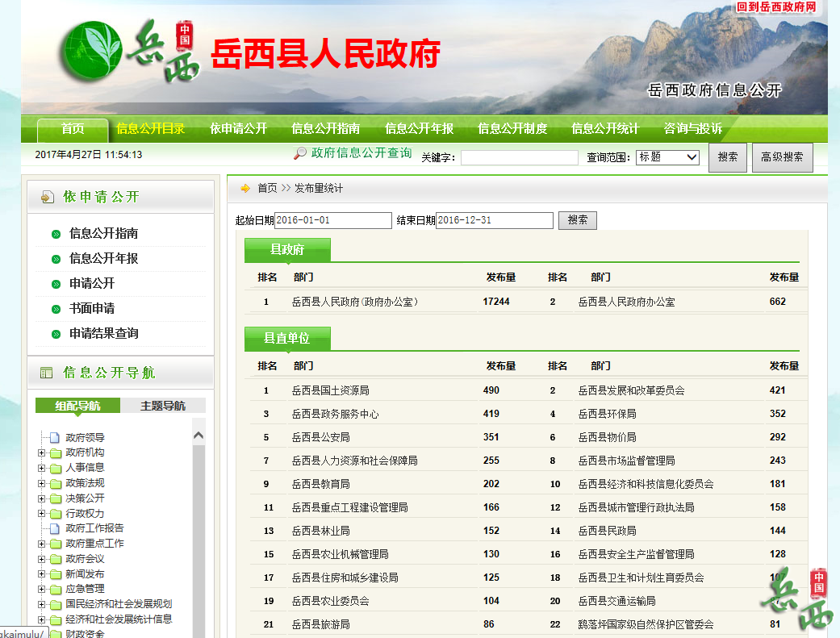
Task: Click the green tea-leaf logo in header
Action: tap(91, 50)
